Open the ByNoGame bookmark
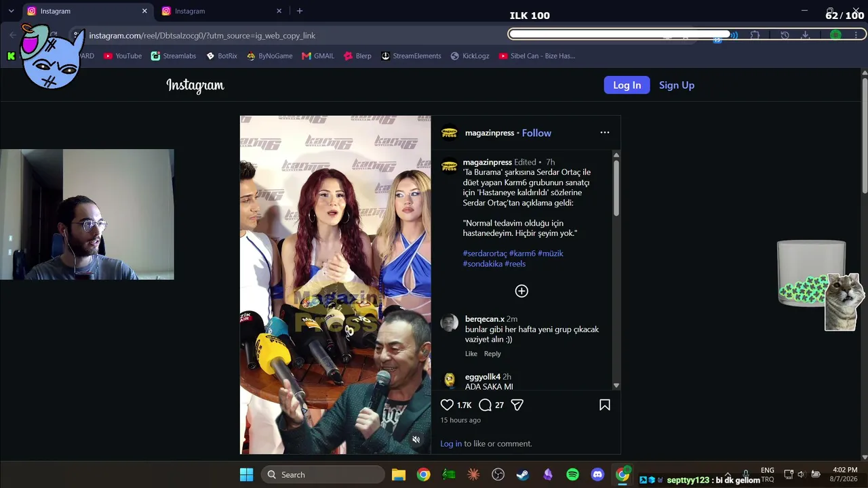The height and width of the screenshot is (488, 868). (x=269, y=56)
